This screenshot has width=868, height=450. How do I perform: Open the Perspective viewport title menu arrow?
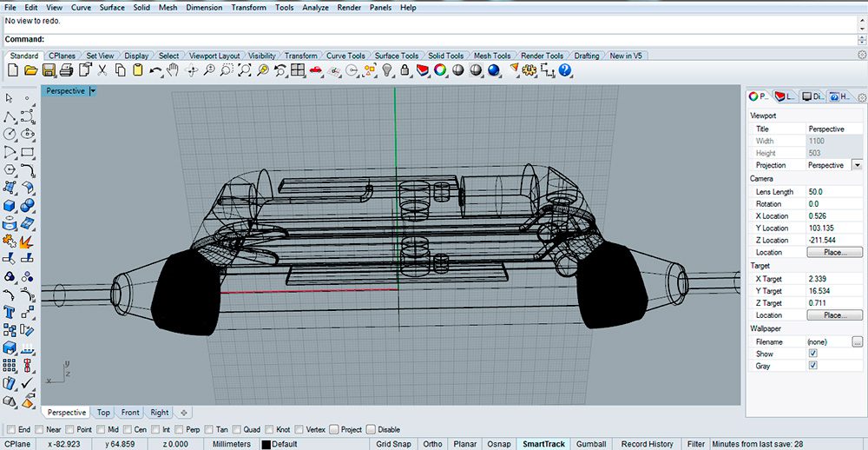tap(92, 91)
